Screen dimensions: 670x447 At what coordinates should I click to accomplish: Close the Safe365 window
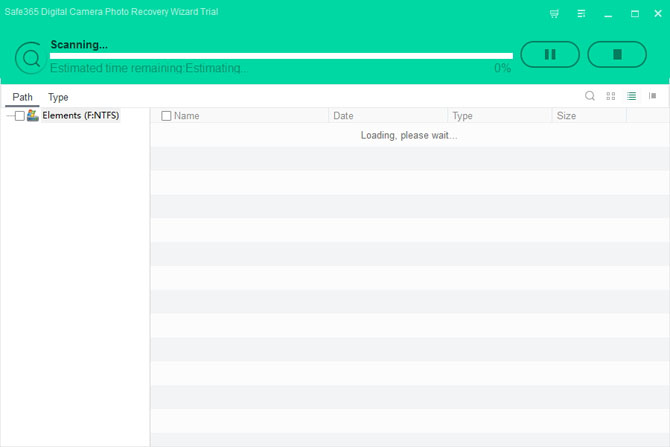click(x=658, y=14)
